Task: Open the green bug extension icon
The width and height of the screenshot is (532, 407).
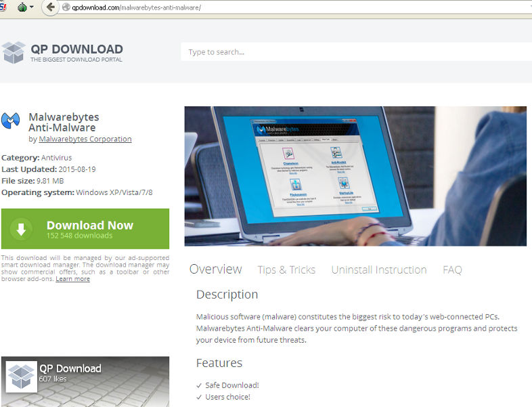Action: pos(22,7)
